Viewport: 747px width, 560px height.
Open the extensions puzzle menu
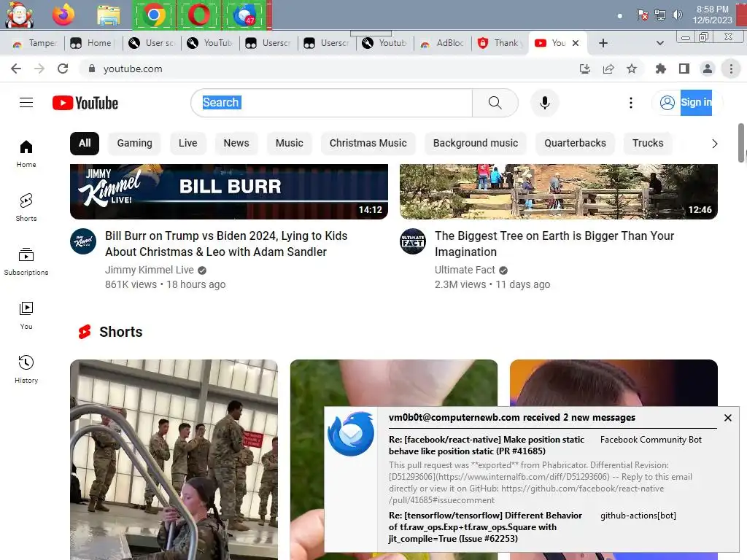click(x=660, y=69)
